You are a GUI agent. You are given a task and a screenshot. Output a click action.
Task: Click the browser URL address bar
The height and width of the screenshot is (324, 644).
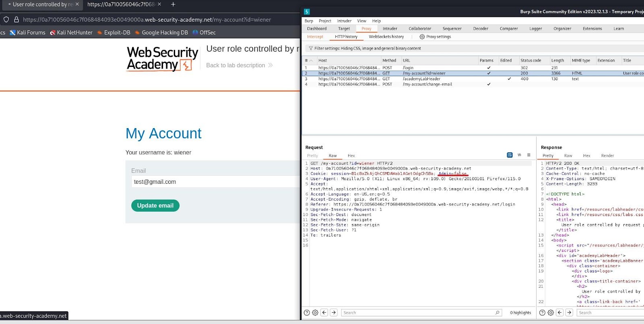[147, 19]
